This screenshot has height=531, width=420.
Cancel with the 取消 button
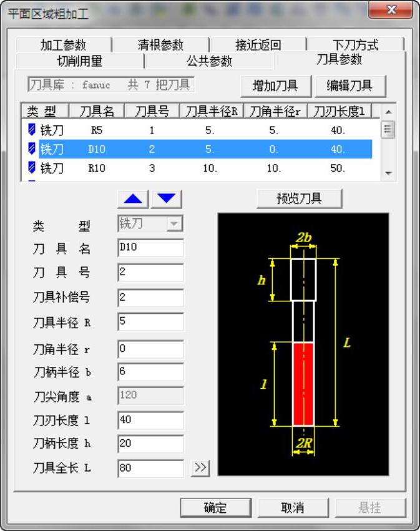(293, 508)
